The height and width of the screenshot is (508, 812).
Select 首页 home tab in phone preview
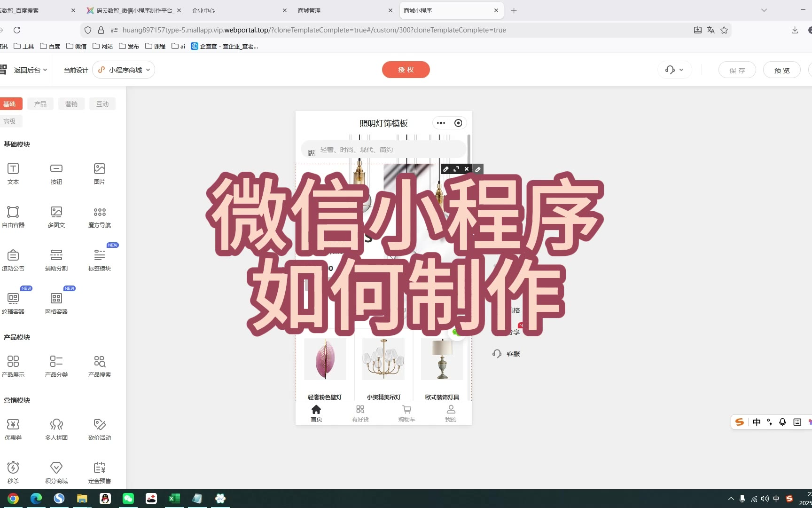(x=316, y=413)
